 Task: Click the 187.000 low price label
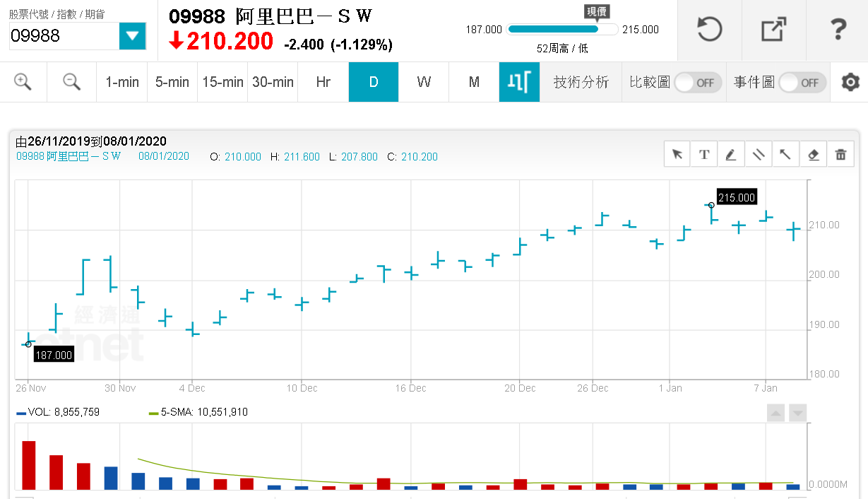pyautogui.click(x=54, y=355)
